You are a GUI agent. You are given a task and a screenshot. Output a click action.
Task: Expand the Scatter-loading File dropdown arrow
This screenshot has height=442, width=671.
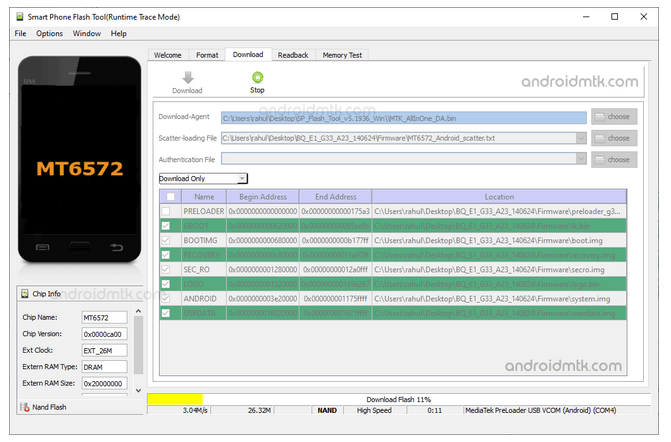pos(581,138)
